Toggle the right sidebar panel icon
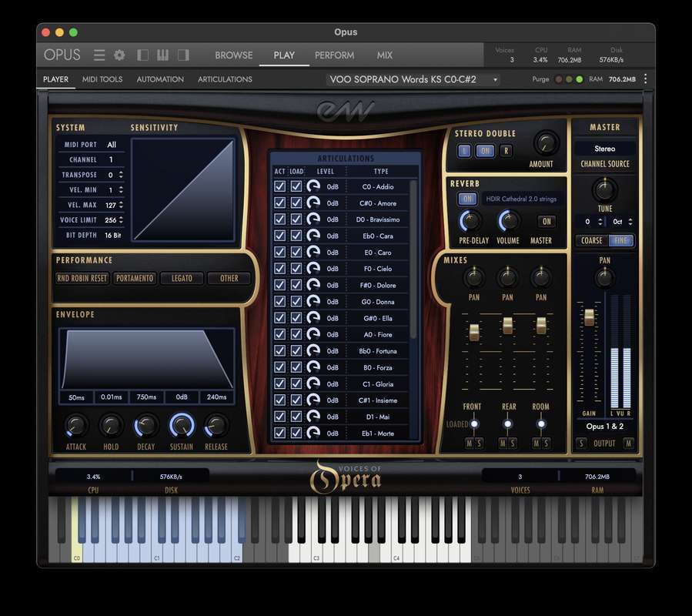Viewport: 692px width, 616px height. pos(183,55)
